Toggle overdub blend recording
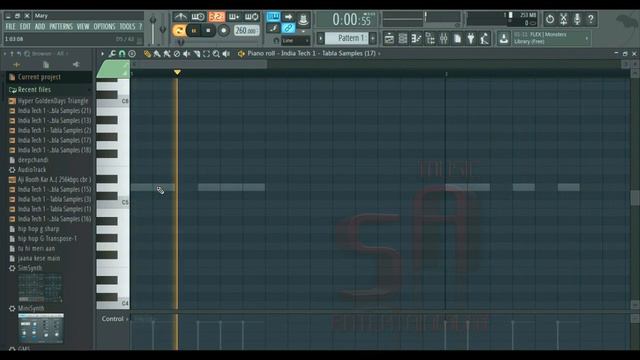 click(x=234, y=17)
